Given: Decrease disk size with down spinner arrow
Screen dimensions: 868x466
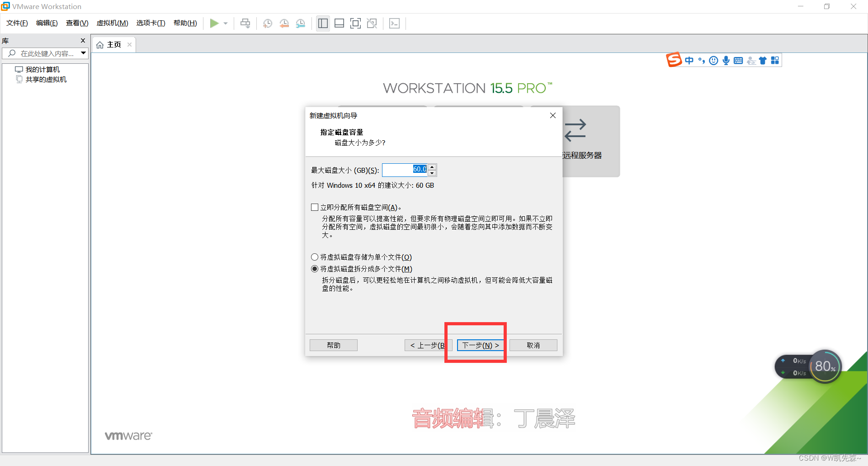Looking at the screenshot, I should pyautogui.click(x=432, y=173).
